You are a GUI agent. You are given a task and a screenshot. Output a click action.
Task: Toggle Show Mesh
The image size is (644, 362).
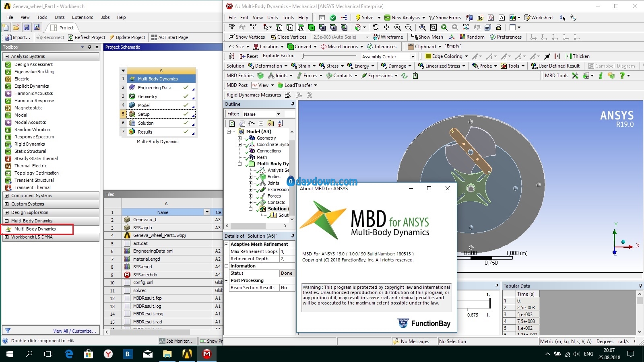click(427, 37)
